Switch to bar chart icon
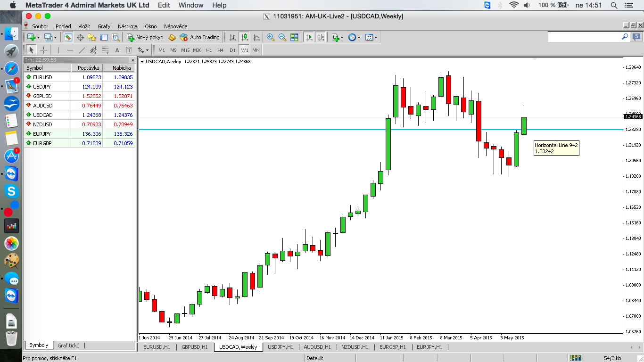Screen dimensions: 644x362 click(232, 37)
